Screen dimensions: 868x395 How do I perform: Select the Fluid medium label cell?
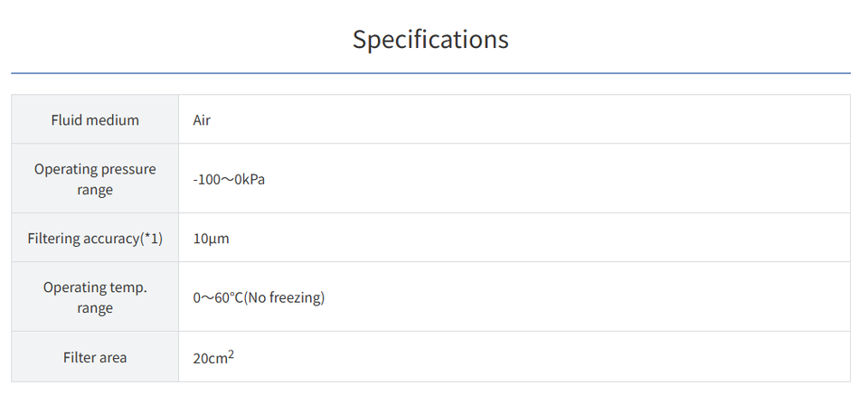point(95,119)
